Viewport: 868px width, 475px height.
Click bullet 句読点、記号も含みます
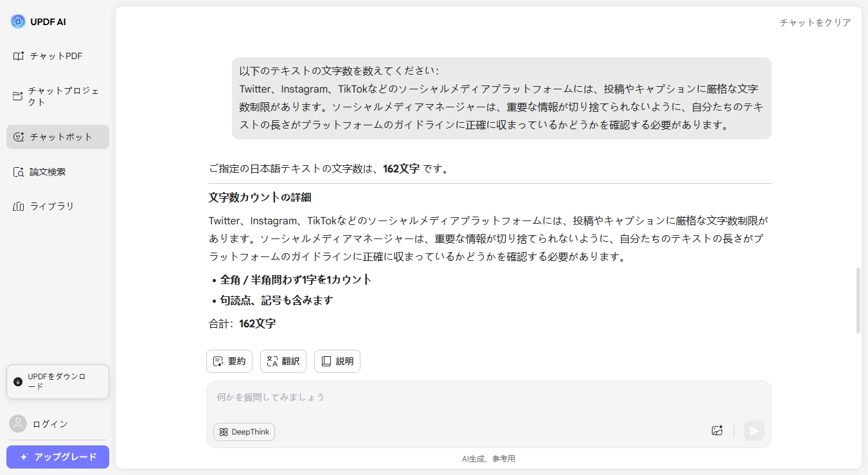pos(276,300)
